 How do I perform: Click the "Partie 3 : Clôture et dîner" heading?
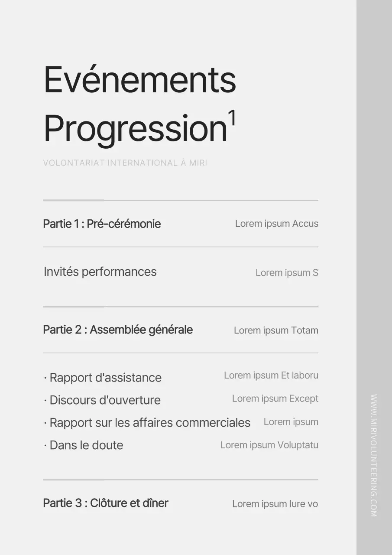(106, 503)
